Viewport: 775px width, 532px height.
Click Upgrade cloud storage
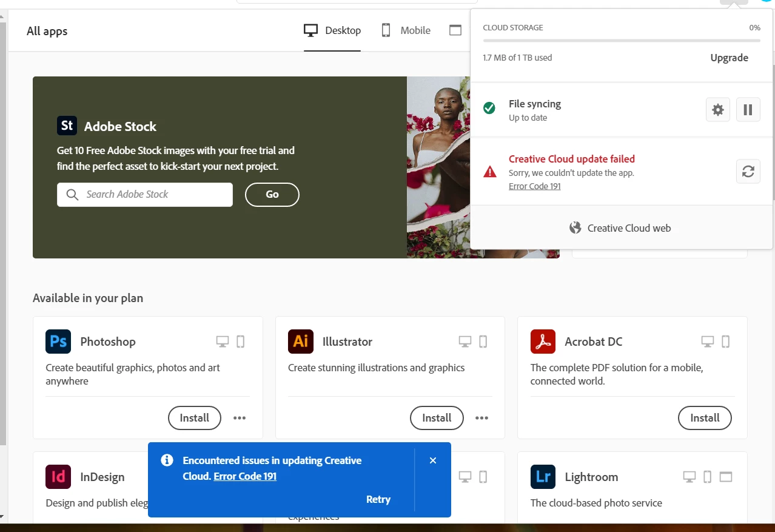(x=729, y=58)
